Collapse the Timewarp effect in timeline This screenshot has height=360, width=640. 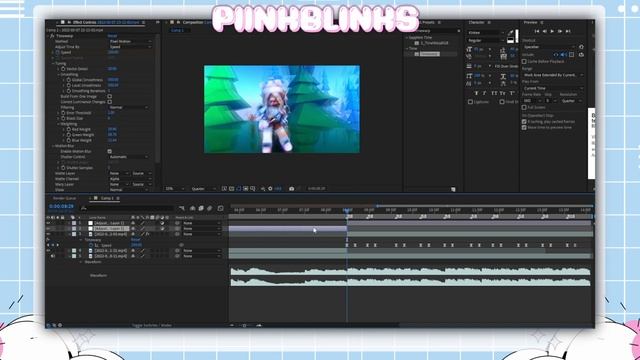coord(80,240)
